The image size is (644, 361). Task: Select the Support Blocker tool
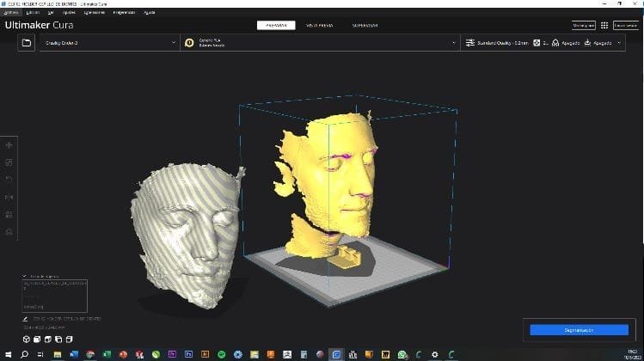(x=9, y=232)
